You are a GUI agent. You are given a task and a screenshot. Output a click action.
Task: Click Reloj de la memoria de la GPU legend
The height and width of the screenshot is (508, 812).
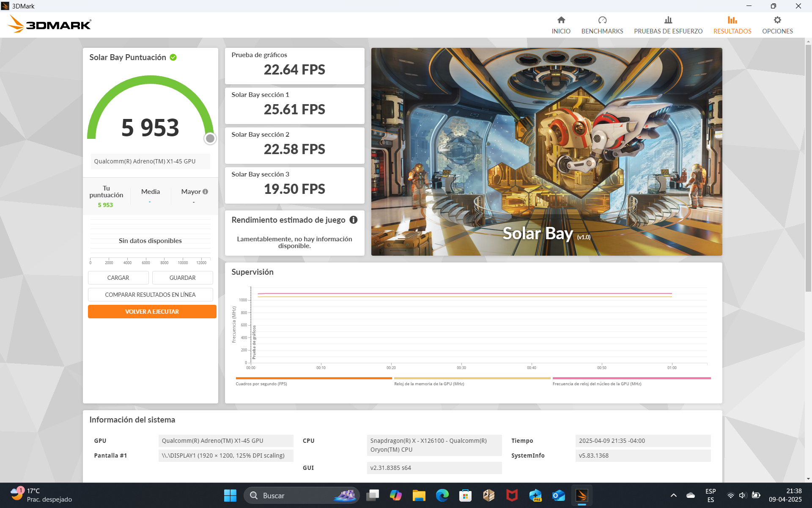[x=472, y=381]
